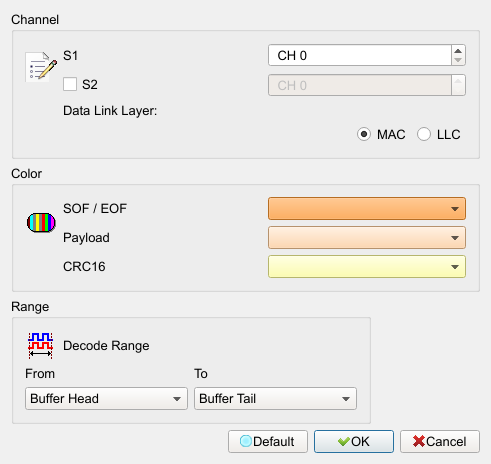Open the To Buffer Tail dropdown
Screen dimensions: 491x464
pyautogui.click(x=275, y=399)
